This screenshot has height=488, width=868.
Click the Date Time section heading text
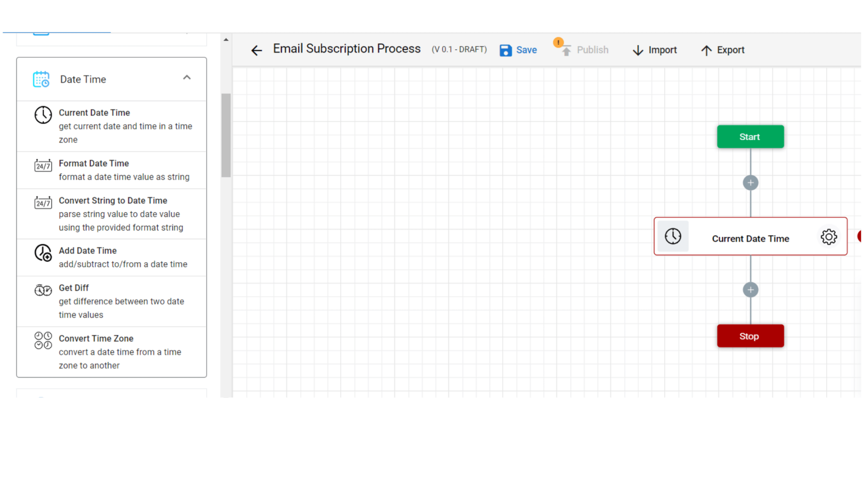coord(83,79)
